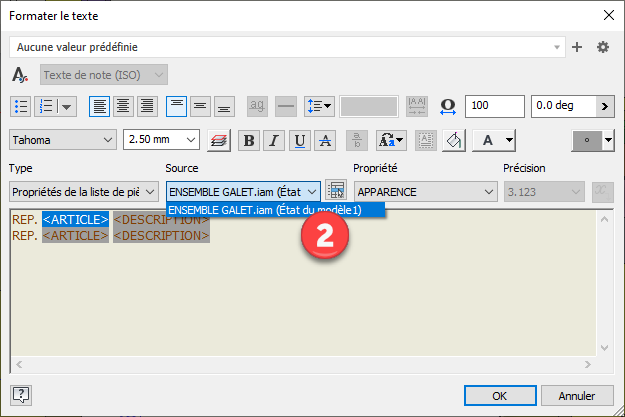Toggle italic formatting
Viewport: 625px width, 417px height.
tap(273, 141)
